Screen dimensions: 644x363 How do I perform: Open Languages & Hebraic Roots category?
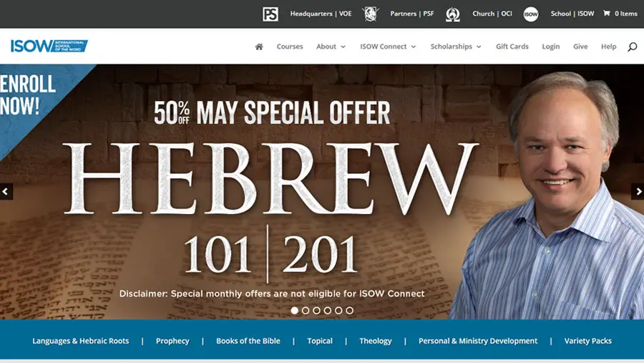click(80, 341)
